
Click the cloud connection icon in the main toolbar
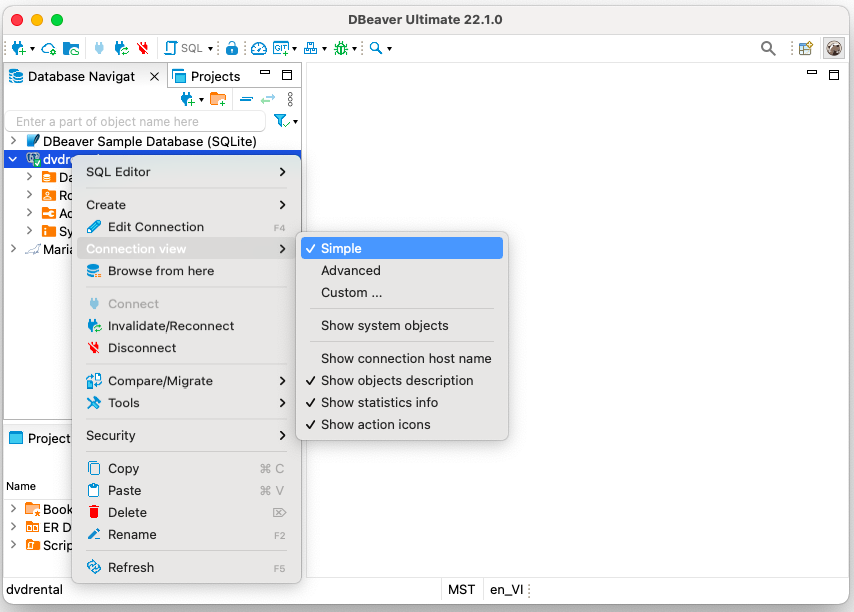pyautogui.click(x=48, y=48)
